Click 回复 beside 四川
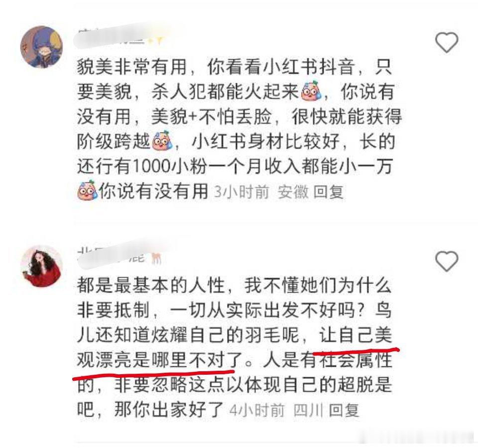The height and width of the screenshot is (448, 478). [x=344, y=411]
